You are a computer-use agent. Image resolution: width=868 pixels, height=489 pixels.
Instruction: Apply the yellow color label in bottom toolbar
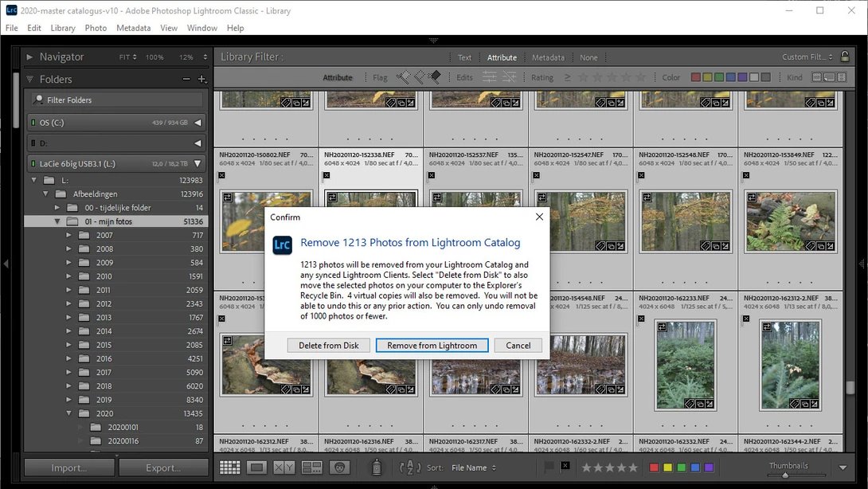click(667, 467)
